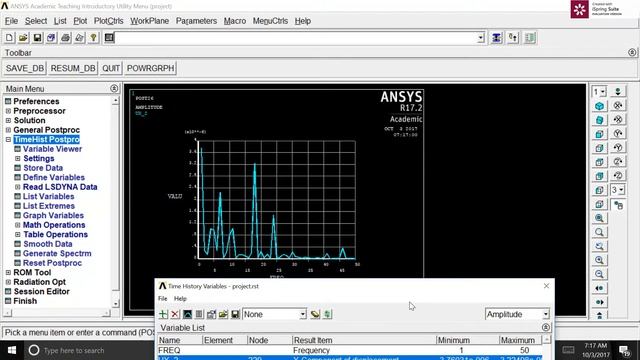Click the POWRGRPH toolbar button
640x360 pixels.
point(150,68)
